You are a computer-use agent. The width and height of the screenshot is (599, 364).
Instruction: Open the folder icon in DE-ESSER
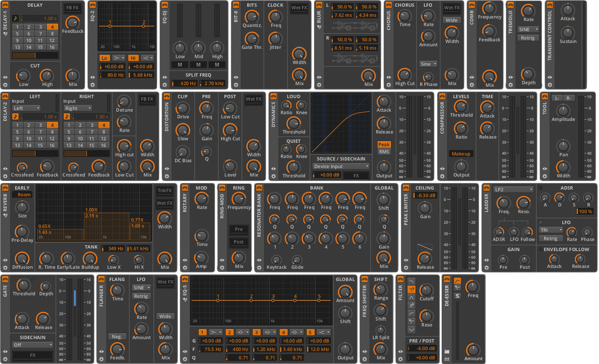447,351
